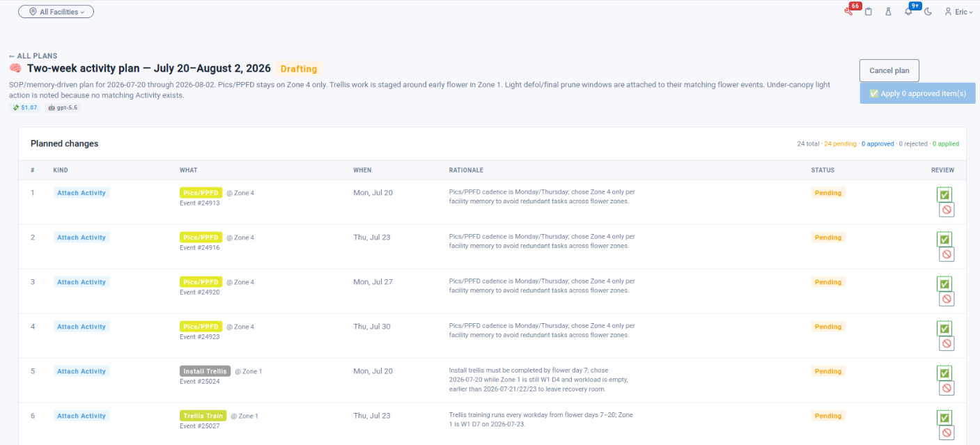Expand the Eric user menu
The height and width of the screenshot is (445, 980).
(959, 12)
